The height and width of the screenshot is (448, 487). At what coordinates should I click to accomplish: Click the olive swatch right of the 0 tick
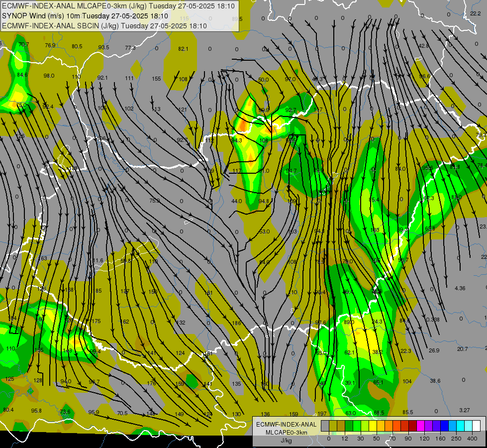[x=333, y=426]
